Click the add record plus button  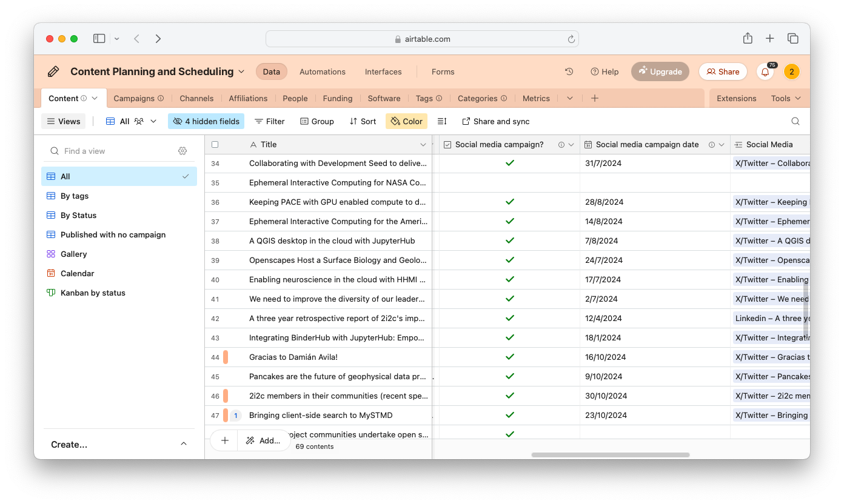(224, 440)
